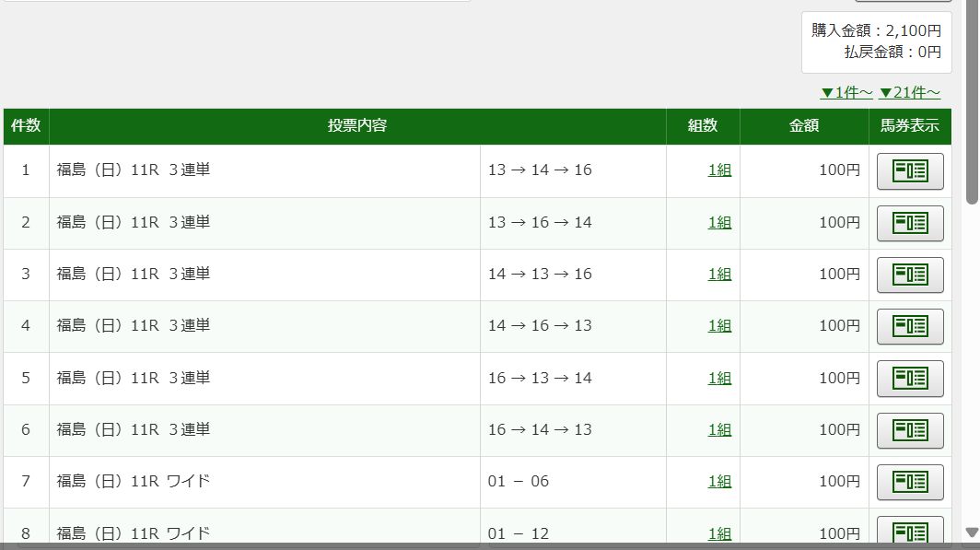Click the 投票内容 column header

pos(357,126)
